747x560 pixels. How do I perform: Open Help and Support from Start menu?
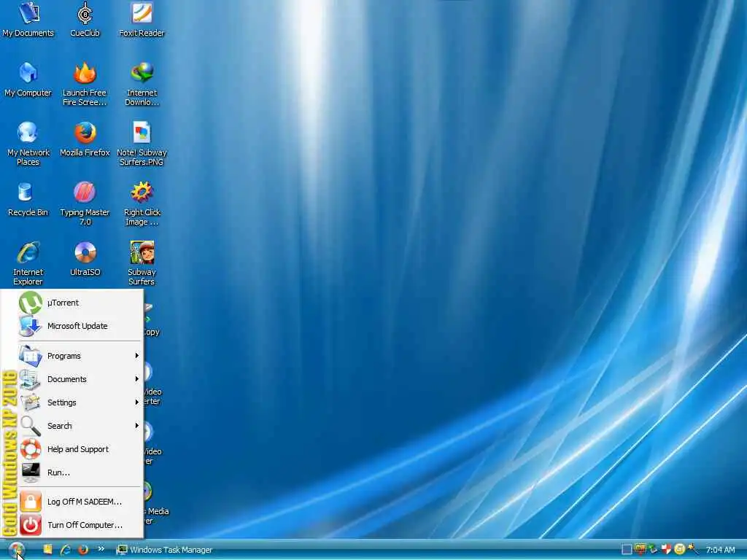(80, 449)
